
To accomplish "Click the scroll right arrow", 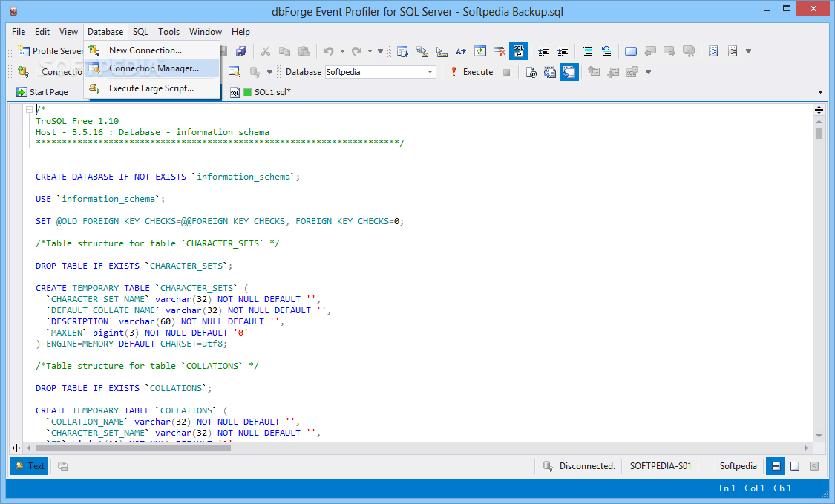I will click(806, 448).
